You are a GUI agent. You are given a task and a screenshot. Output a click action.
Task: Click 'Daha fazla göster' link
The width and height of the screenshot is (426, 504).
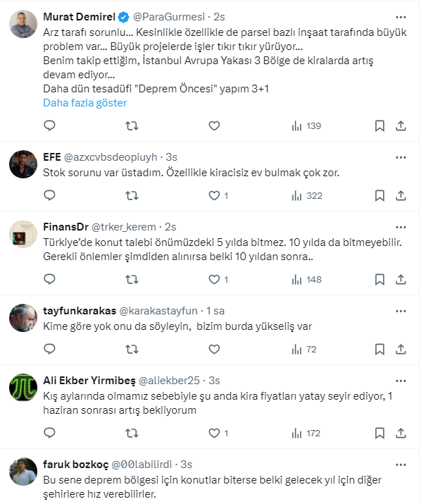[84, 102]
